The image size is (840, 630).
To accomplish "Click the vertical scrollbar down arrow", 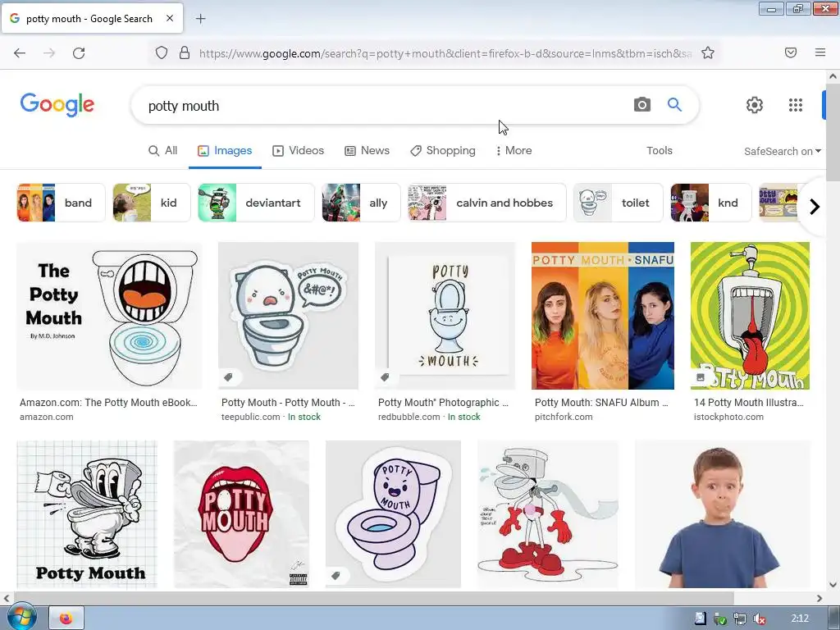I will [833, 584].
